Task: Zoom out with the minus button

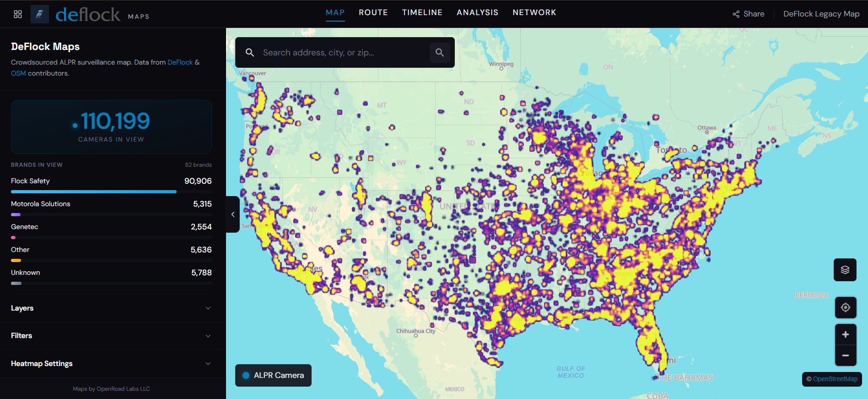Action: 846,355
